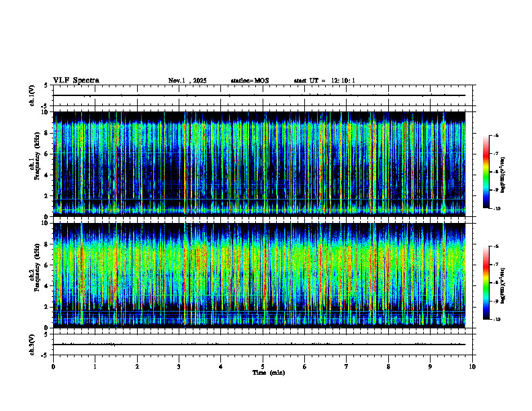
Task: Click the "-10" label on ch.2 colorbar
Action: point(497,320)
